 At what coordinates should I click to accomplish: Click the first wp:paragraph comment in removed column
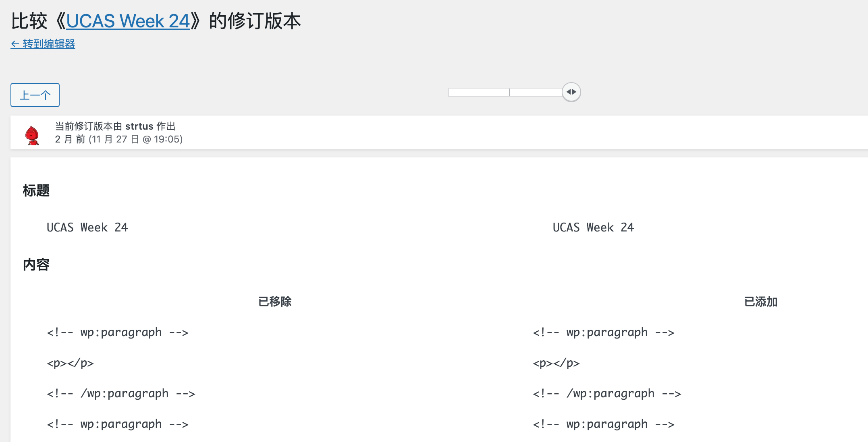point(118,333)
